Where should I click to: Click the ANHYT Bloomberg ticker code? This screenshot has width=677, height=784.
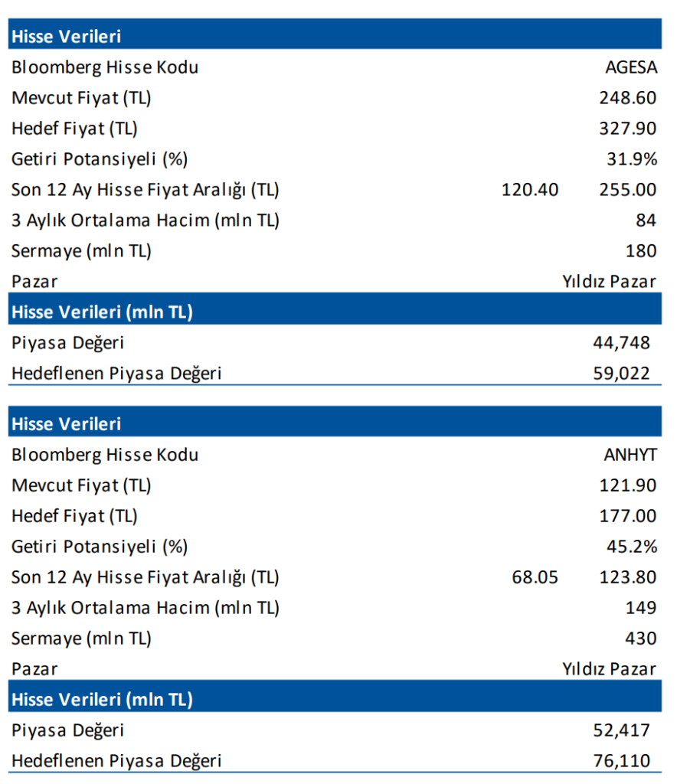pyautogui.click(x=630, y=455)
